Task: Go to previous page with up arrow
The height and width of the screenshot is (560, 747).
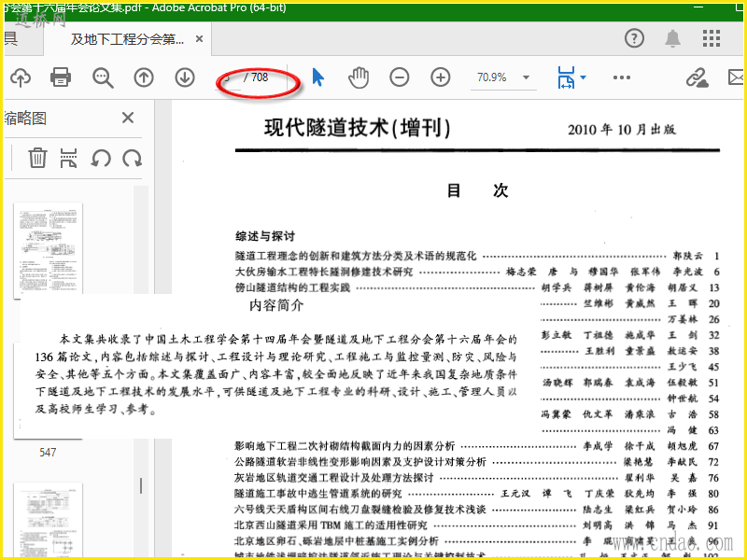Action: coord(144,77)
